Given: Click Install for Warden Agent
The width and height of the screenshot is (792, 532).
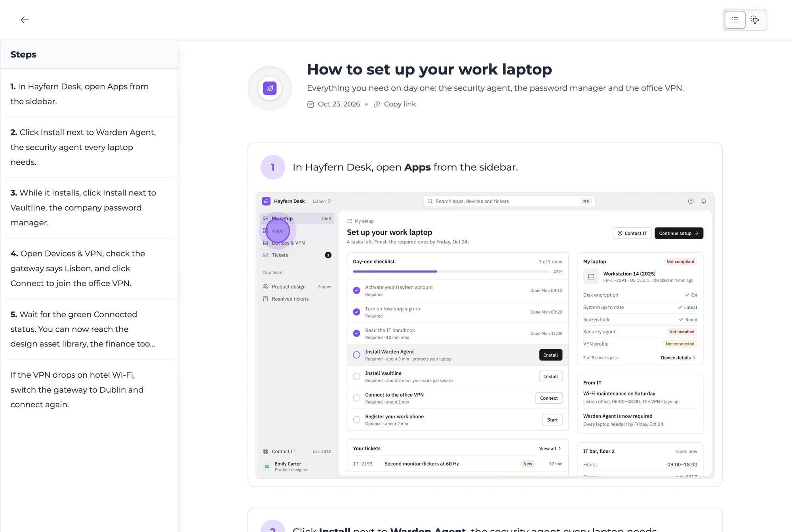Looking at the screenshot, I should pyautogui.click(x=550, y=355).
